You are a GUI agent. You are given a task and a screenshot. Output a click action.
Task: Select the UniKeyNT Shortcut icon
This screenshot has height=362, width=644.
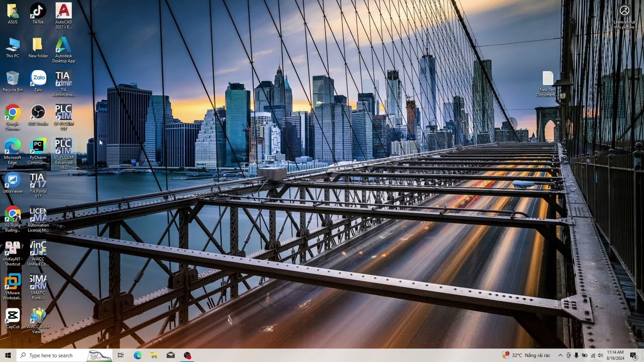coord(13,253)
